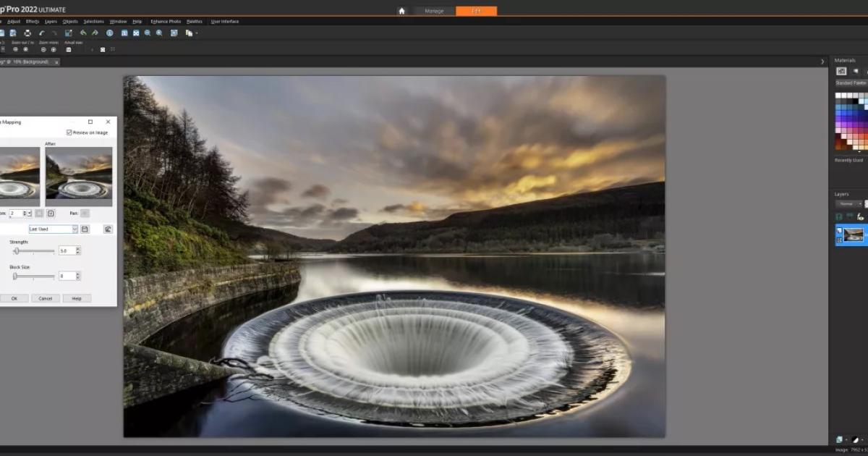
Task: Click the OK button in dialog
Action: [x=14, y=298]
